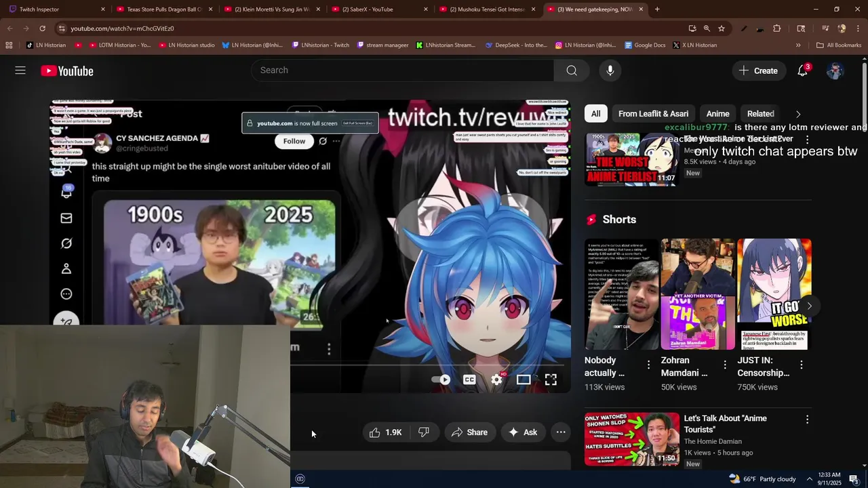Dislike the video with thumbs down
Viewport: 868px width, 488px height.
(424, 432)
